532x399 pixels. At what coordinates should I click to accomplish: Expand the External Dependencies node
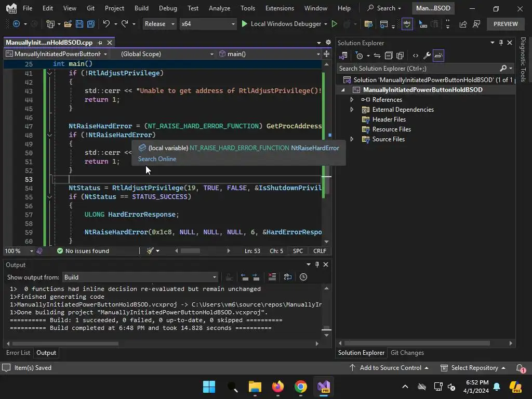point(352,109)
